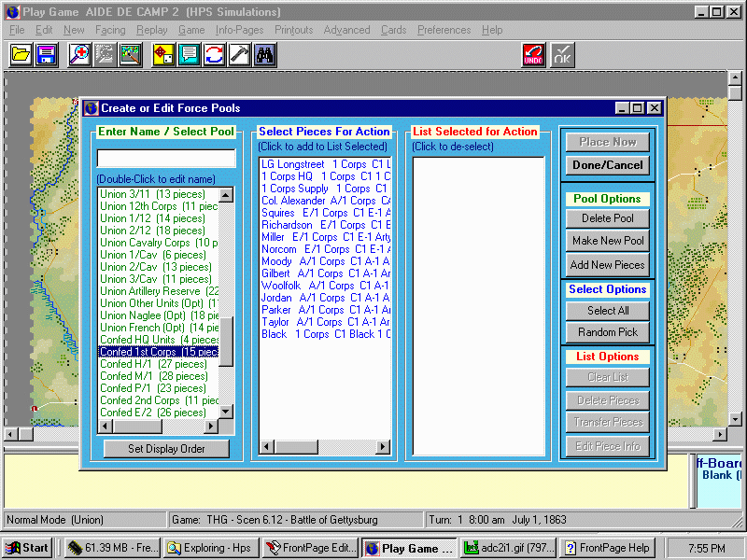Image resolution: width=747 pixels, height=560 pixels.
Task: Add '1 Corps Supply' piece to the list
Action: tap(325, 189)
